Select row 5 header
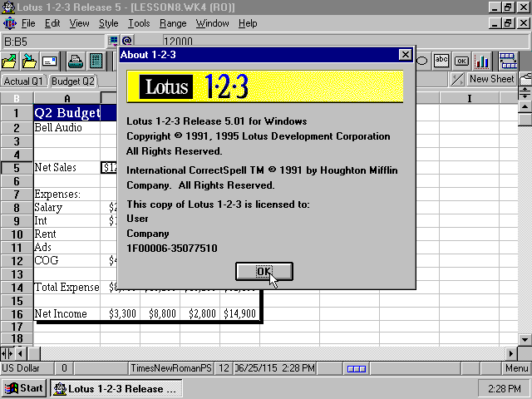Viewport: 532px width, 399px height. click(x=17, y=168)
